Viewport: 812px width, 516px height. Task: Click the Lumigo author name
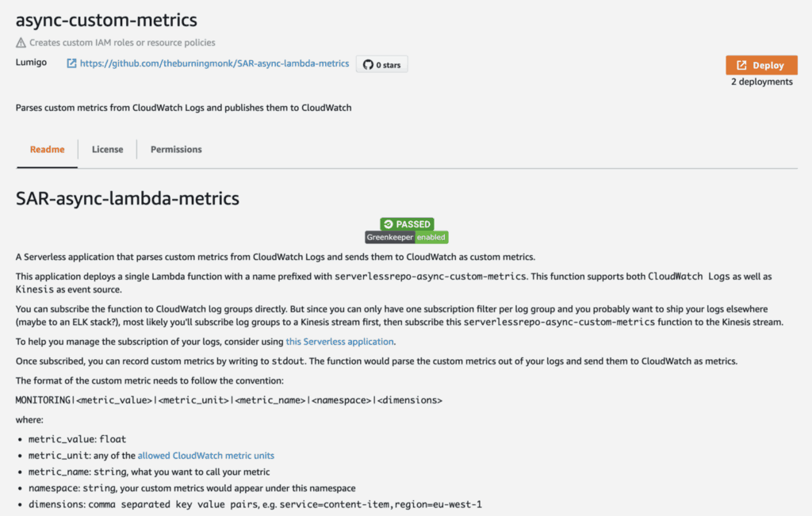(32, 63)
